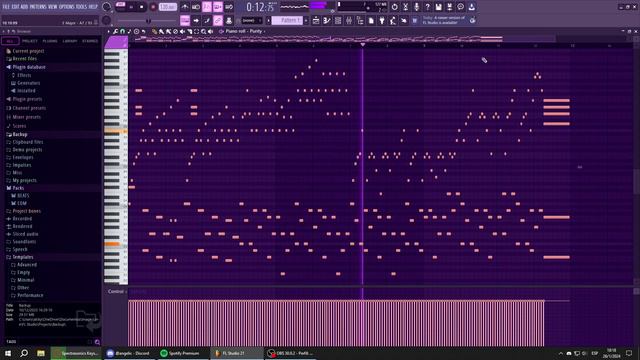Image resolution: width=640 pixels, height=360 pixels.
Task: Toggle wait for input before recording
Action: click(x=196, y=7)
